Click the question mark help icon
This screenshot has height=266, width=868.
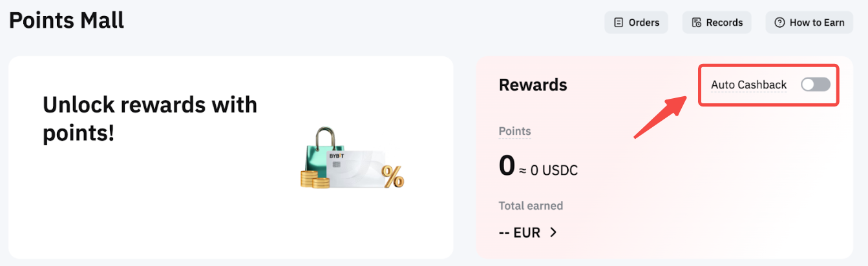pyautogui.click(x=779, y=23)
